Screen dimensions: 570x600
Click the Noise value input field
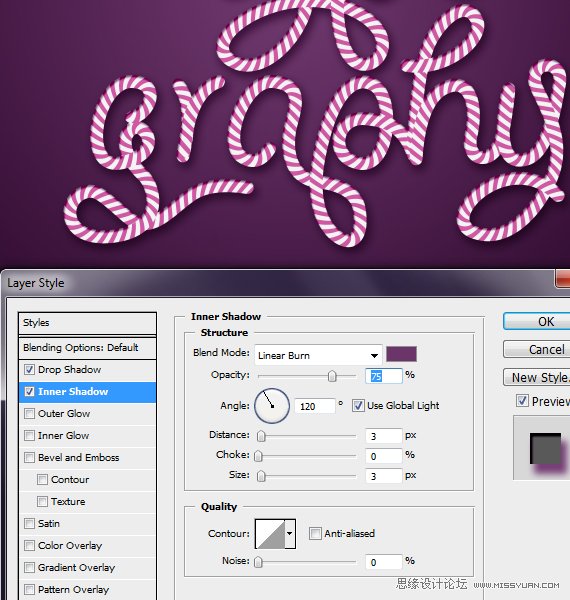click(x=384, y=562)
